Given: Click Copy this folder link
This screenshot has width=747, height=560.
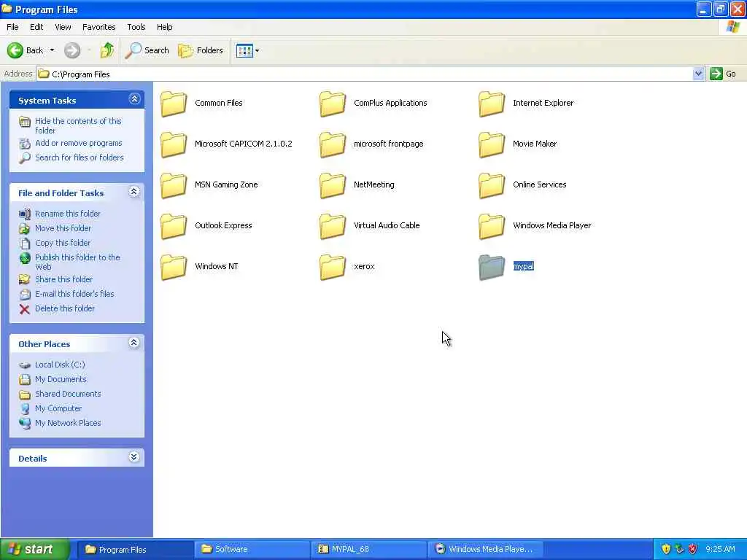Looking at the screenshot, I should (63, 243).
